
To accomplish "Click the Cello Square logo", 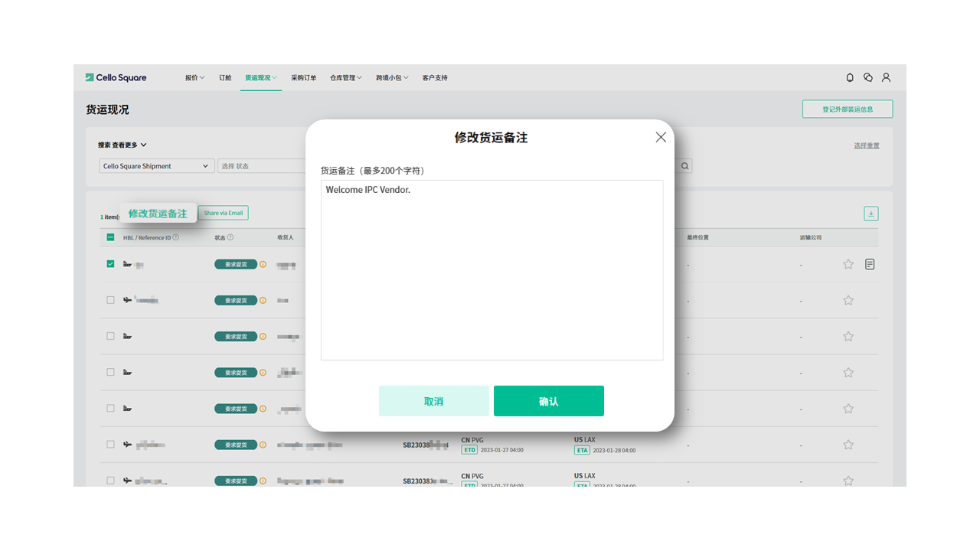I will (x=116, y=77).
